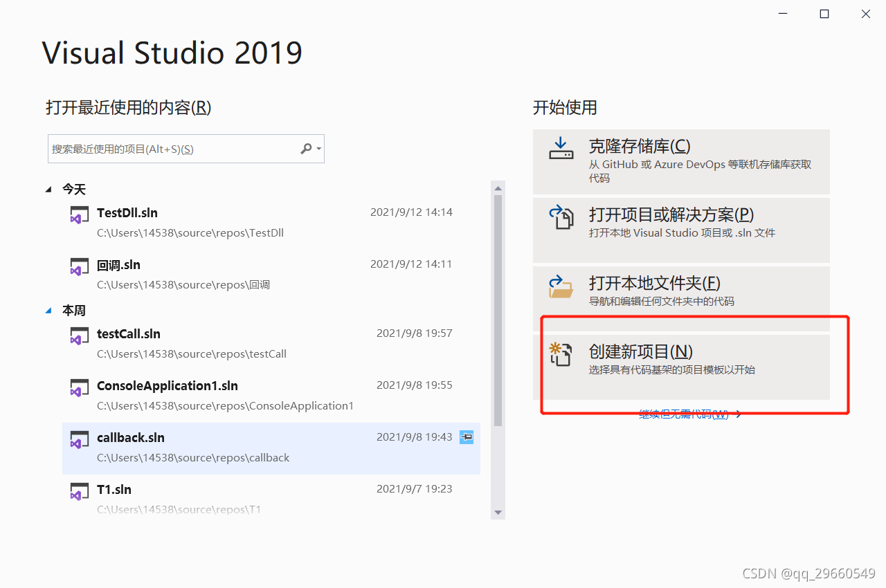Click the 打开项目或解决方案(P) button
886x588 pixels.
(x=681, y=230)
